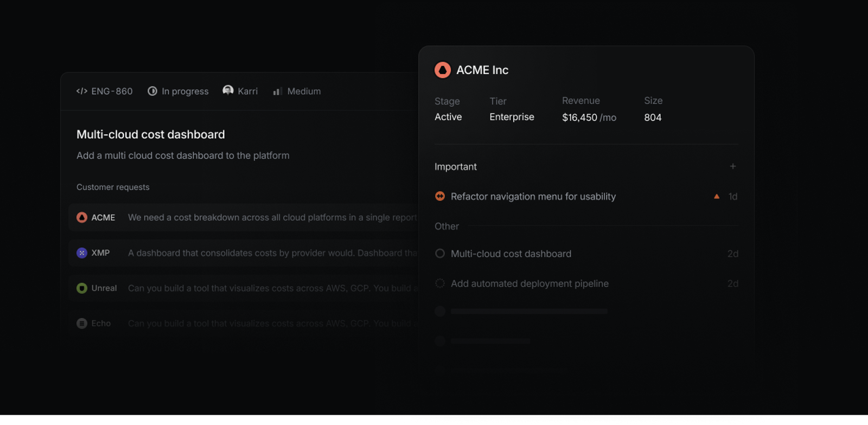The width and height of the screenshot is (868, 425).
Task: Click the Other section header
Action: click(446, 226)
